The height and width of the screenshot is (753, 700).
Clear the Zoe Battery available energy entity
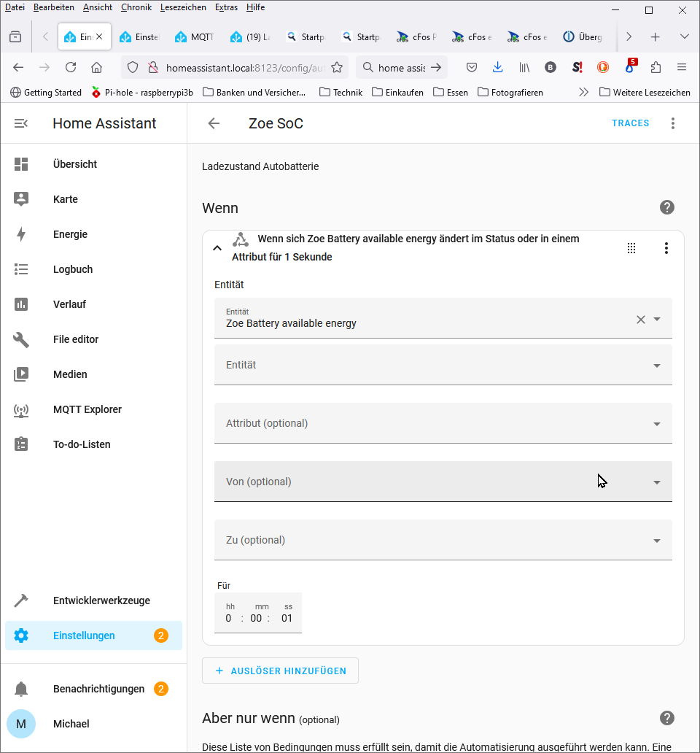[x=640, y=319]
